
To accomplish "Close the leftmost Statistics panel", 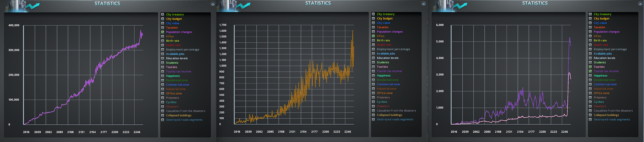I will coord(213,4).
